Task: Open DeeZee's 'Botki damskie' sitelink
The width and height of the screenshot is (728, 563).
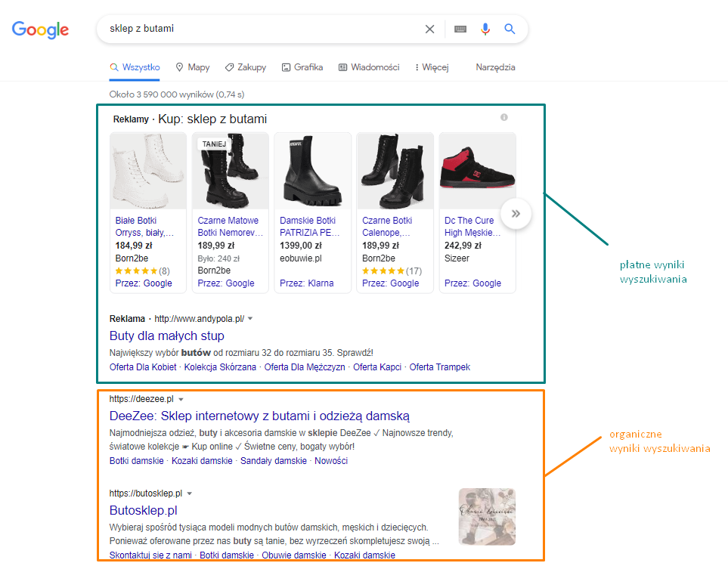Action: pyautogui.click(x=137, y=461)
